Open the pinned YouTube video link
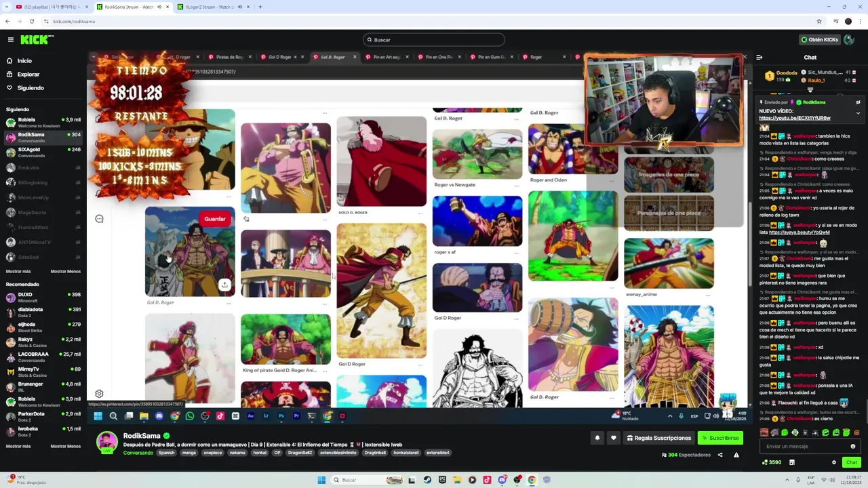Image resolution: width=868 pixels, height=488 pixels. pos(794,118)
